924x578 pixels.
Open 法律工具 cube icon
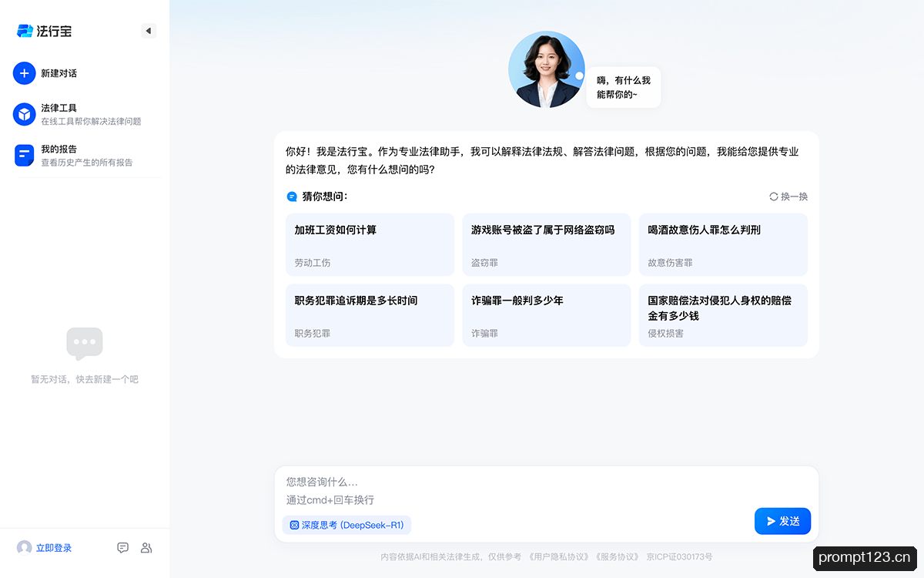point(25,114)
